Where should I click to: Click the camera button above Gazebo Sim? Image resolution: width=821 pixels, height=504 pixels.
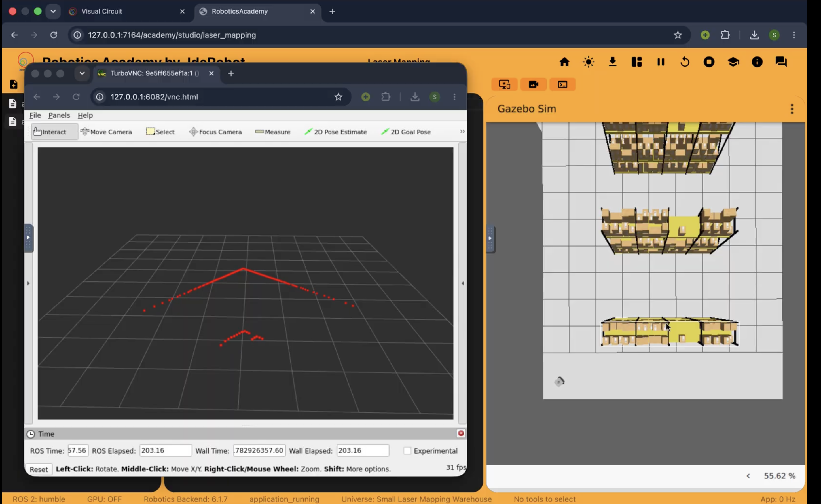click(533, 84)
